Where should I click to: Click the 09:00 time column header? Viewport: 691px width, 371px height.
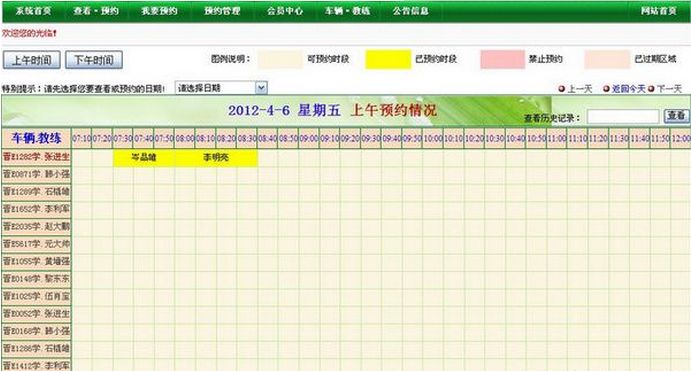309,138
